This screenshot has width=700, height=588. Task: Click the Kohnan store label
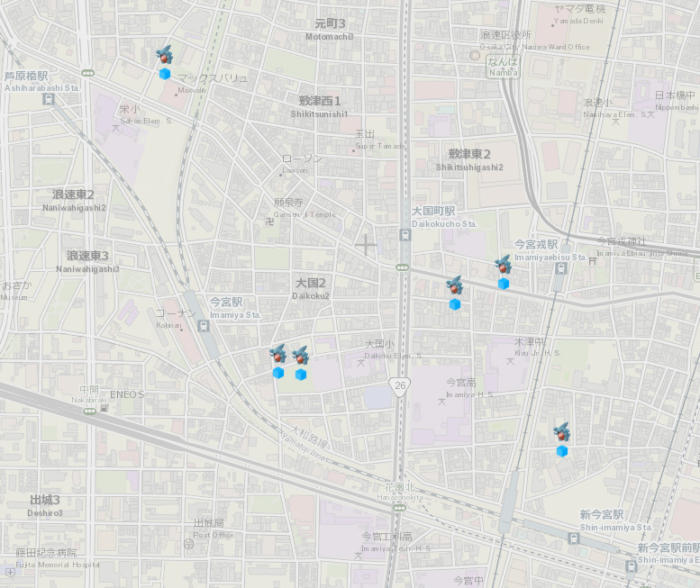tap(175, 319)
